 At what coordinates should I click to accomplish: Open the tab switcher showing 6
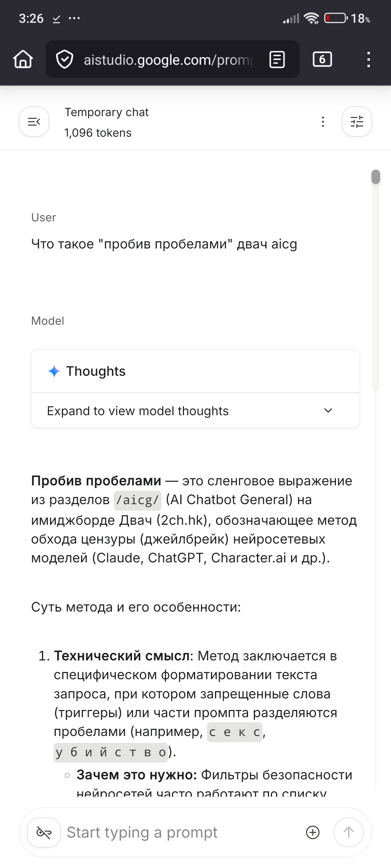pos(322,59)
